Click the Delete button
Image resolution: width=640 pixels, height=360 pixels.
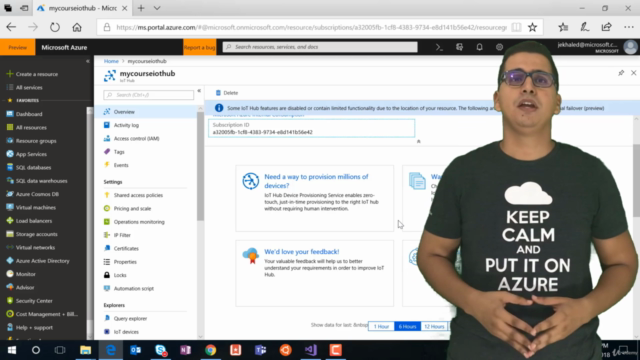[x=227, y=93]
